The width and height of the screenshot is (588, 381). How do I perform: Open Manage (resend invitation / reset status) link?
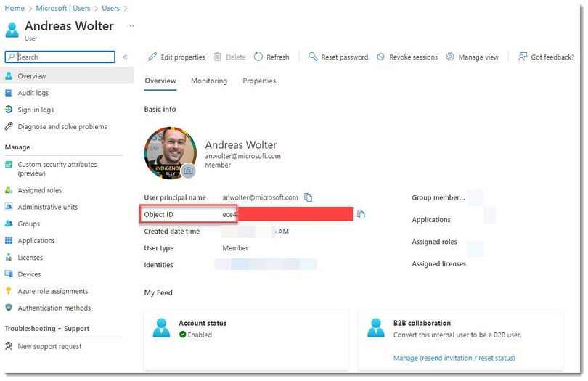454,358
